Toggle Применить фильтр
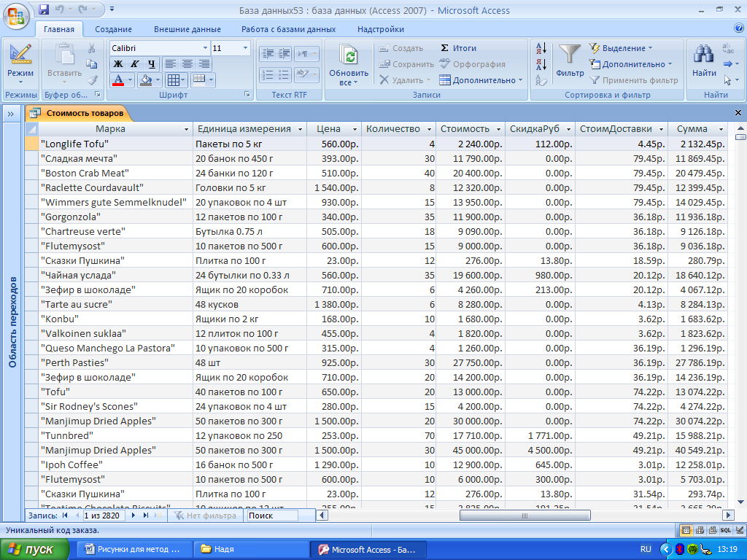Viewport: 747px width, 560px height. [x=634, y=80]
